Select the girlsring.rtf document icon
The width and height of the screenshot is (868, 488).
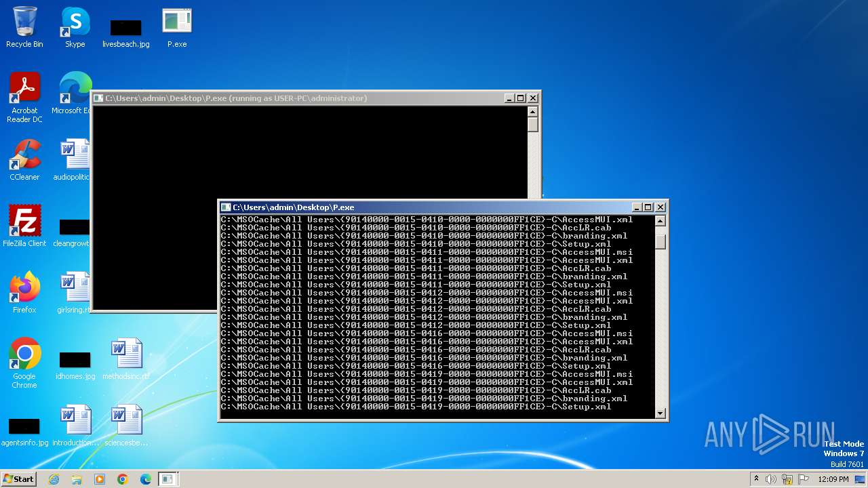(73, 293)
